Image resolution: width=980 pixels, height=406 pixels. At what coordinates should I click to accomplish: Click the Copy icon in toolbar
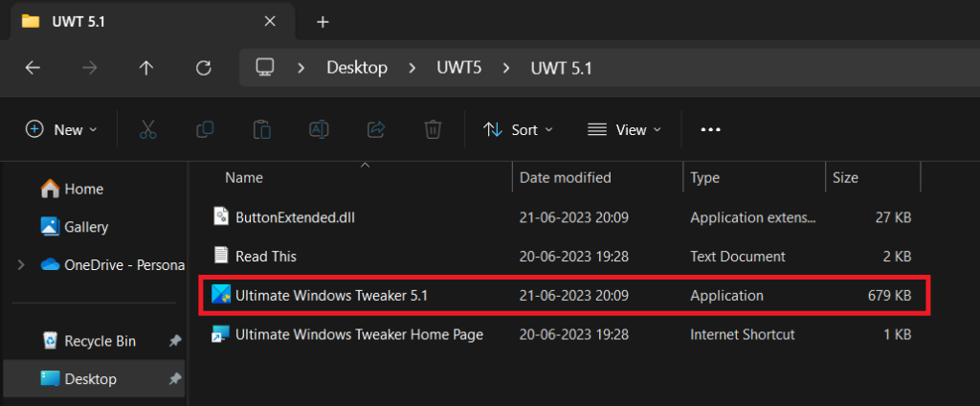coord(205,129)
